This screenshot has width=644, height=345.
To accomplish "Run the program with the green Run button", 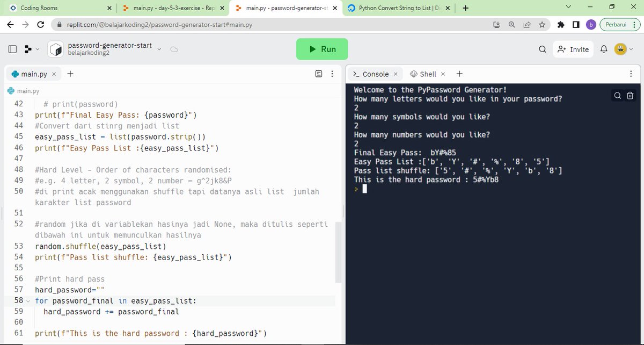I will tap(322, 48).
